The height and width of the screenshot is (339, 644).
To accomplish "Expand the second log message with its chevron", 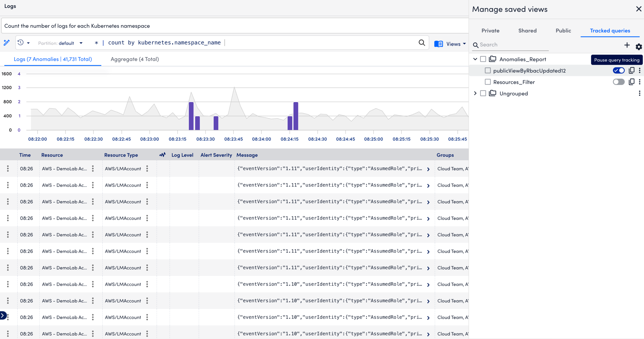I will click(428, 186).
